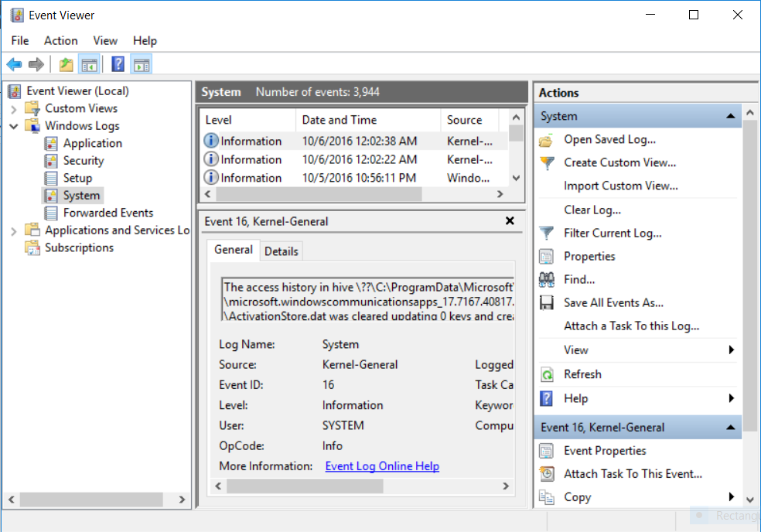Close the Event 16 preview pane
761x532 pixels.
click(x=510, y=221)
